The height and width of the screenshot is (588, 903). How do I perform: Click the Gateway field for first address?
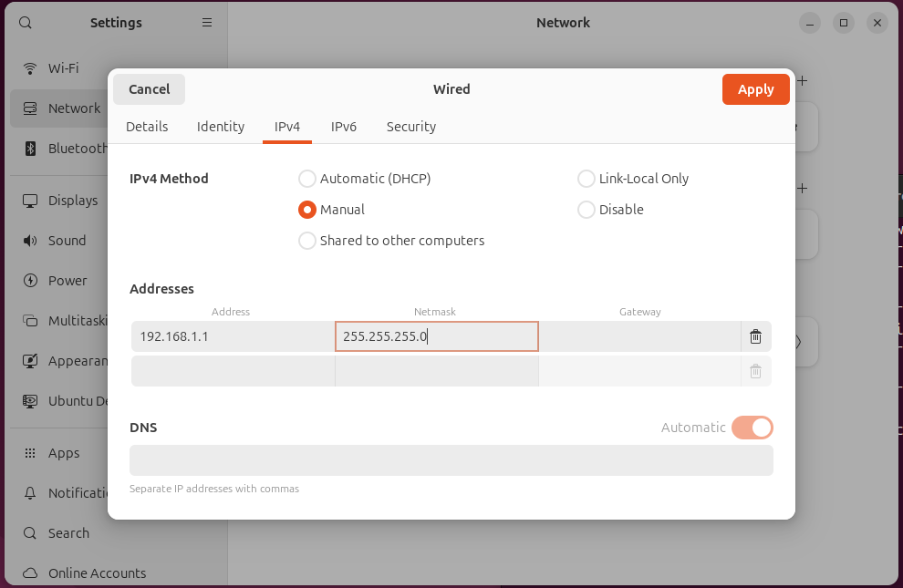(x=639, y=336)
